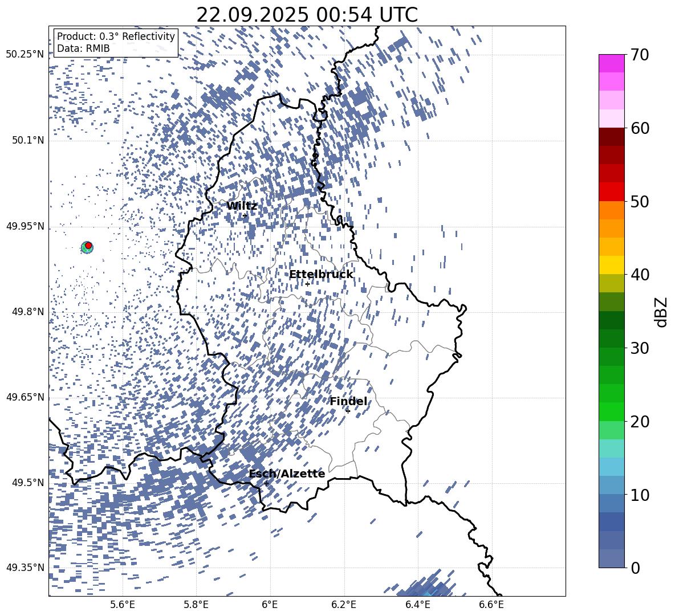Click the colorbar tick label 10
The image size is (675, 616).
point(640,495)
